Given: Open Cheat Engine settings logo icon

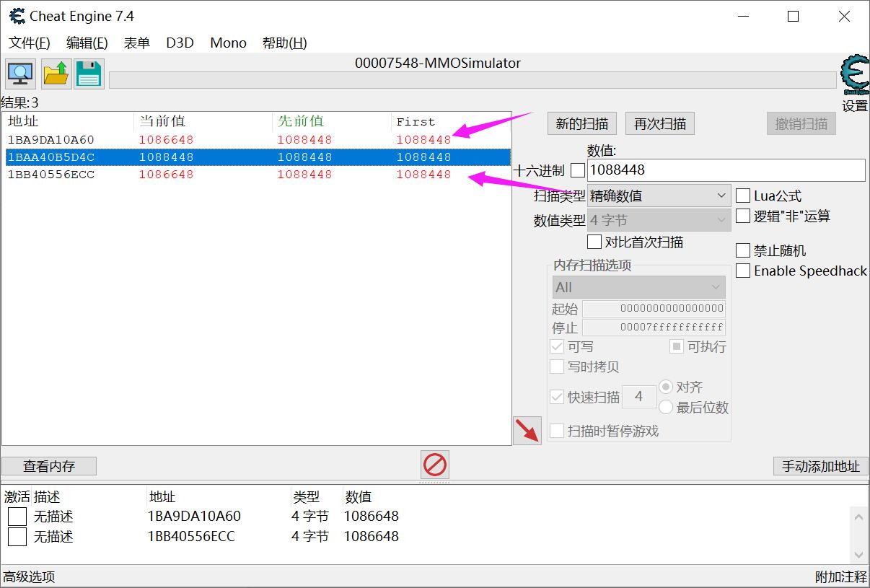Looking at the screenshot, I should 855,76.
